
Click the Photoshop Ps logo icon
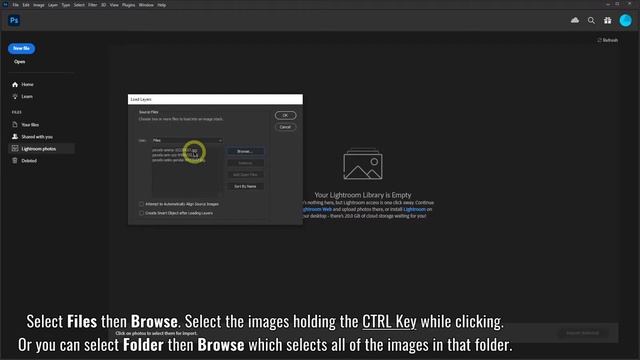click(x=14, y=20)
